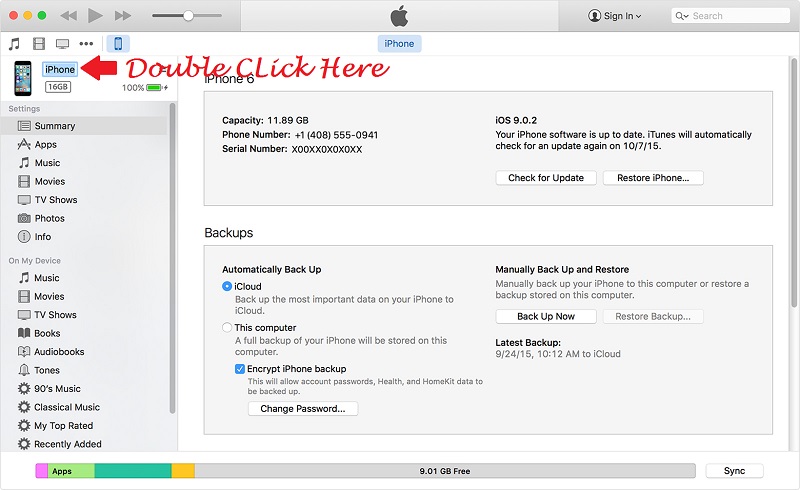This screenshot has height=490, width=800.
Task: Select the iPhone tab at top center
Action: [399, 44]
